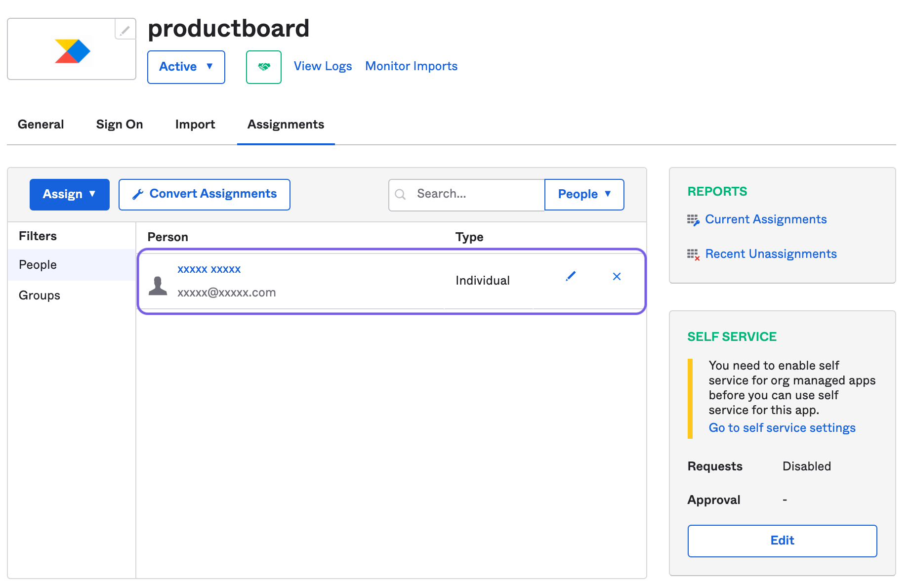The image size is (910, 588).
Task: Open the Active status dropdown
Action: point(186,67)
